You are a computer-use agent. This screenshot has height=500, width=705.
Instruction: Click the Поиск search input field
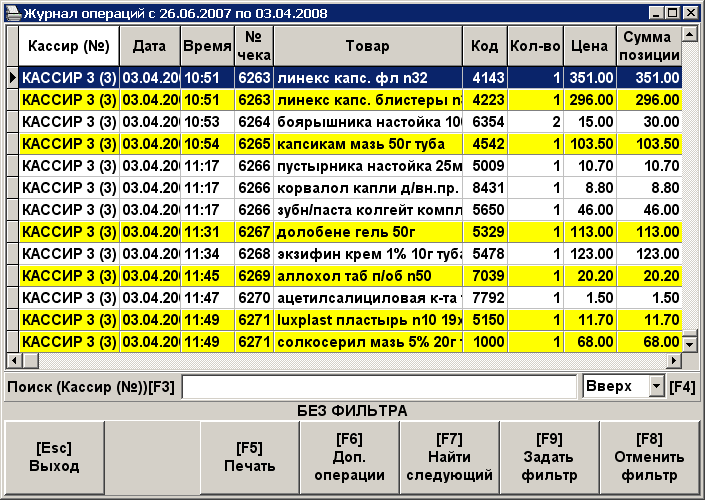click(x=380, y=386)
